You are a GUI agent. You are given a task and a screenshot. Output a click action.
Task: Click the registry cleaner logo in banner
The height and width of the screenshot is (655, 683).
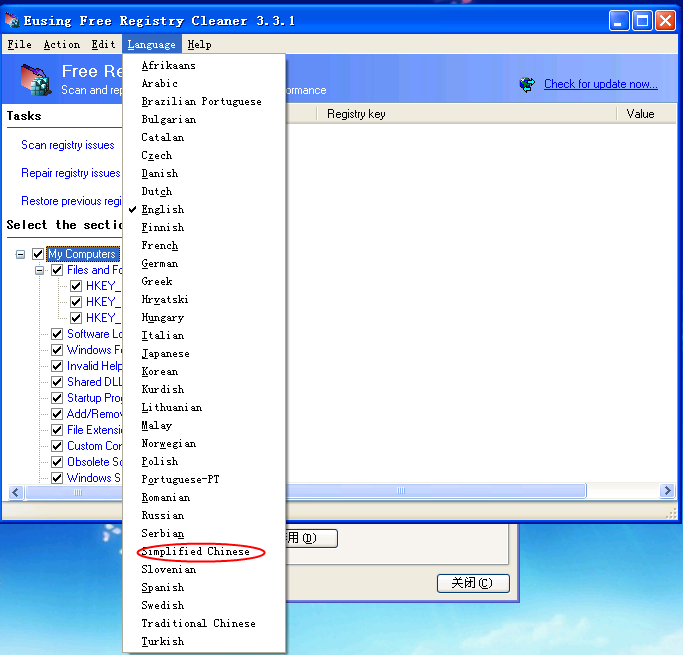(x=36, y=79)
